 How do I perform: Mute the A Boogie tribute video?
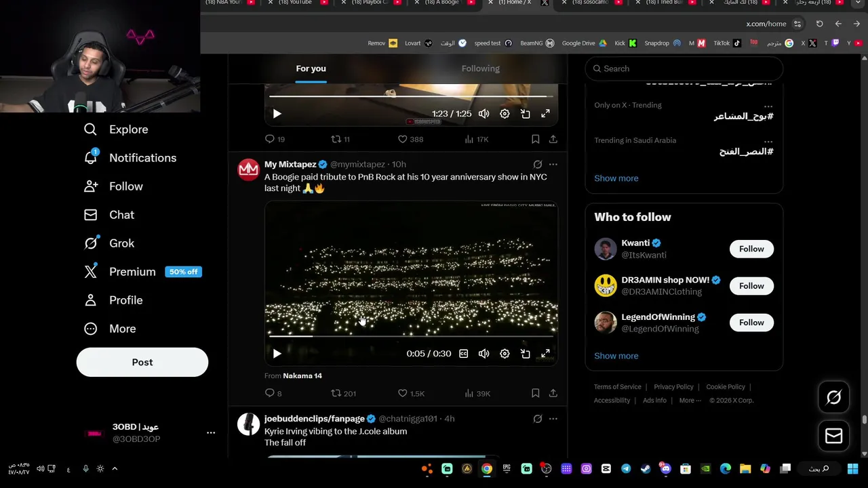tap(484, 354)
